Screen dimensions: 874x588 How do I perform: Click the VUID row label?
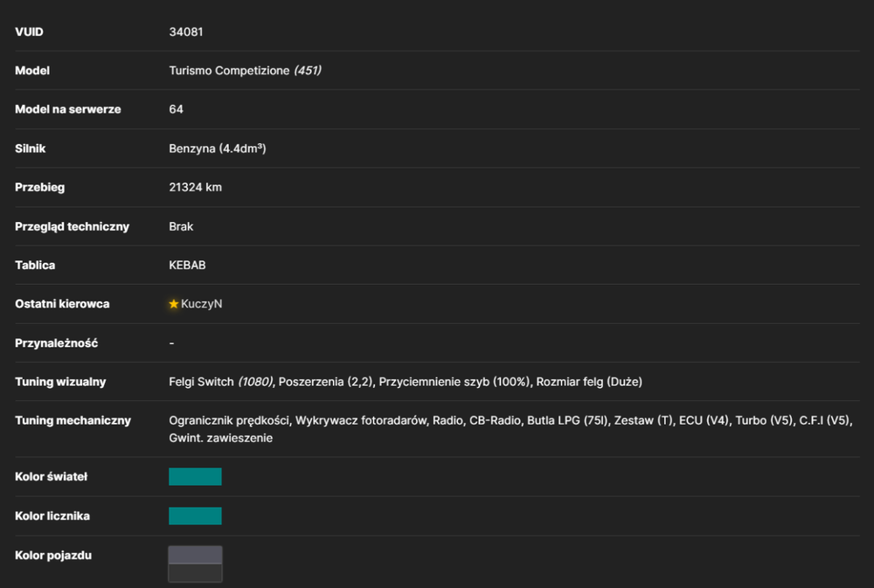point(29,31)
